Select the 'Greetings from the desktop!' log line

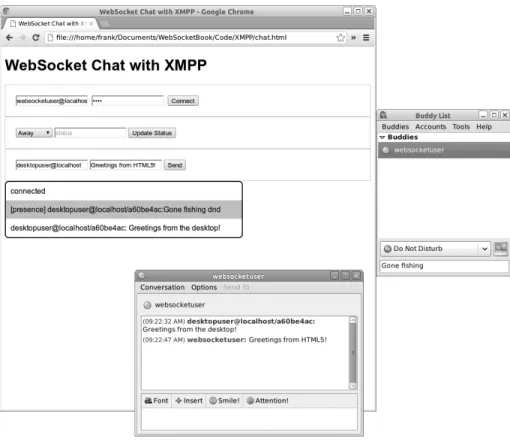click(x=124, y=228)
